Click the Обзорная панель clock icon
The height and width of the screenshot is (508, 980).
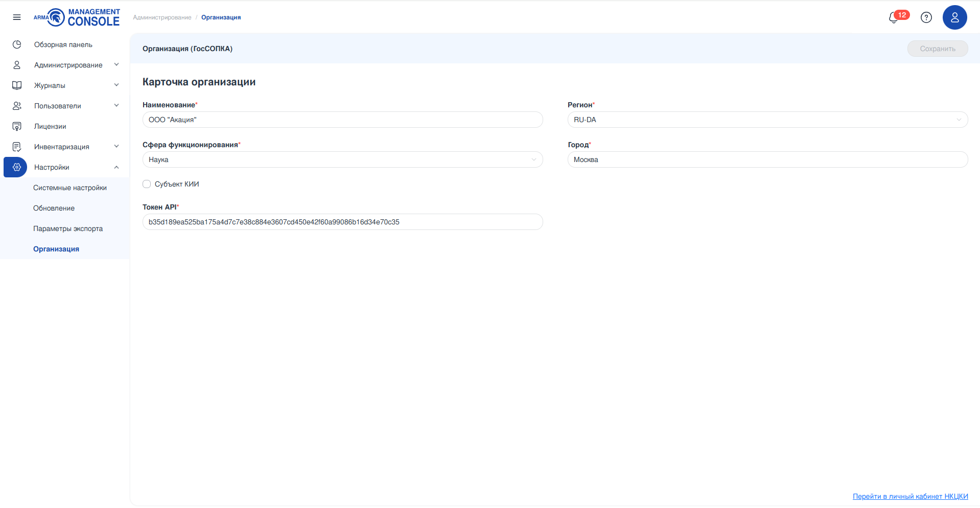coord(17,44)
